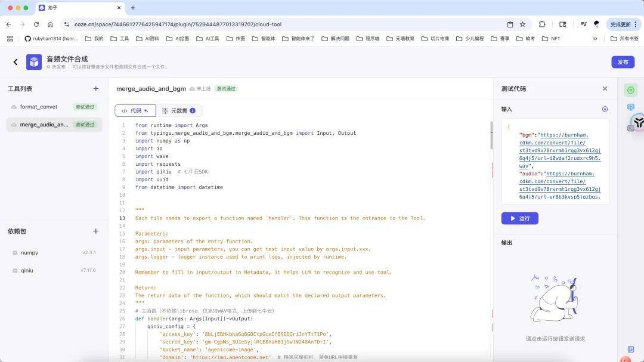This screenshot has width=644, height=362.
Task: Add a new tool to 工具列表
Action: coord(95,89)
